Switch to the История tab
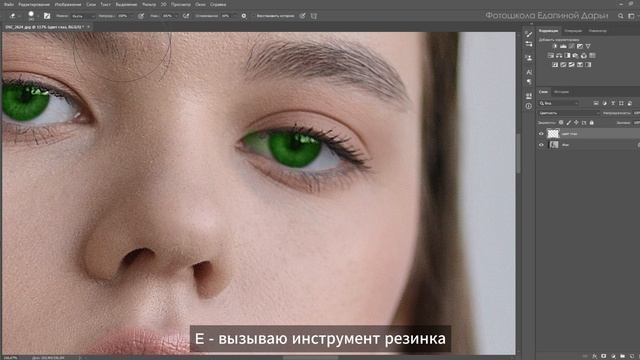This screenshot has height=360, width=640. (562, 92)
